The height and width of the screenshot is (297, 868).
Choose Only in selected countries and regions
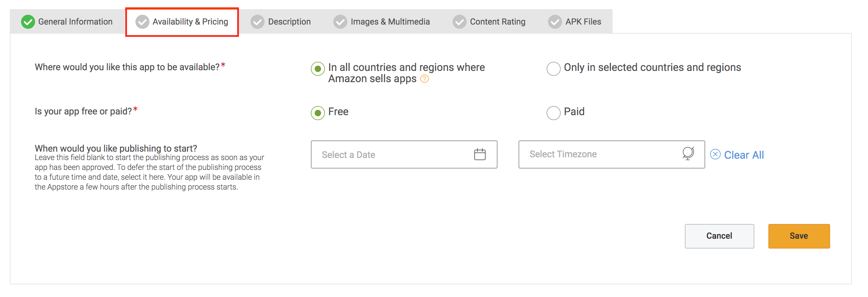[x=553, y=69]
